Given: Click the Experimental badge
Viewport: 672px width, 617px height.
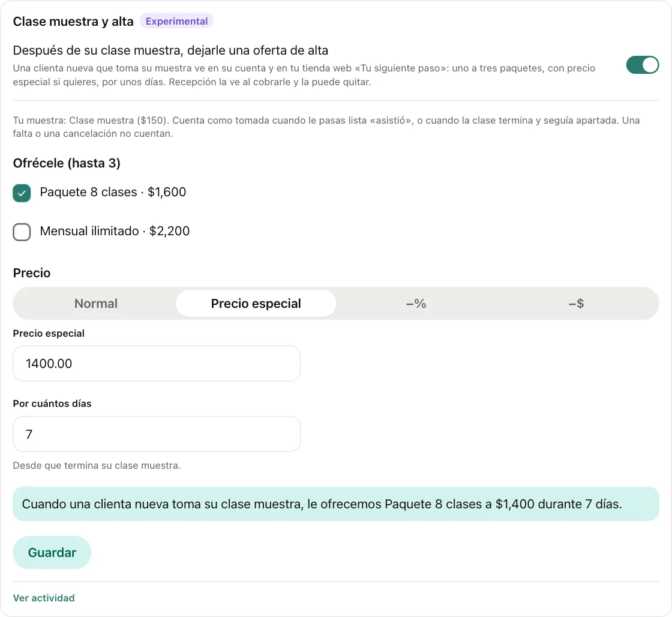Looking at the screenshot, I should tap(176, 21).
